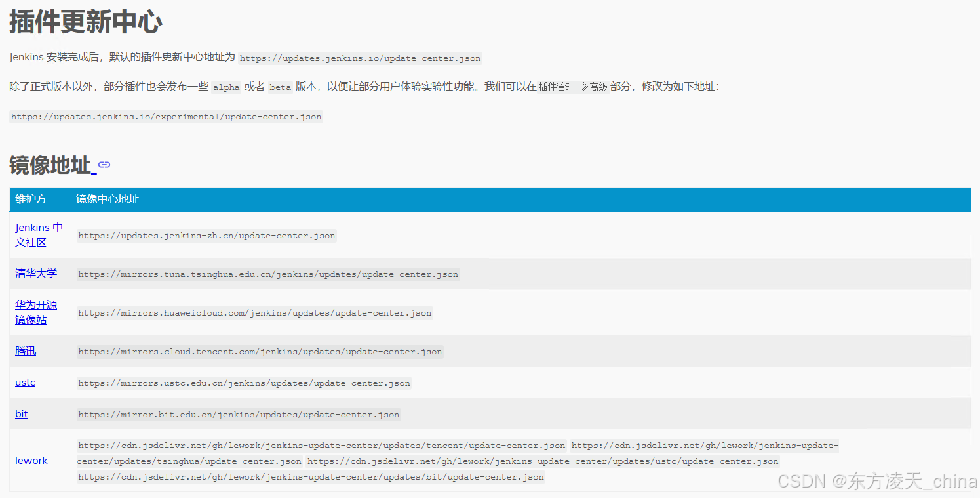Open the ustc mirror link

click(x=25, y=383)
